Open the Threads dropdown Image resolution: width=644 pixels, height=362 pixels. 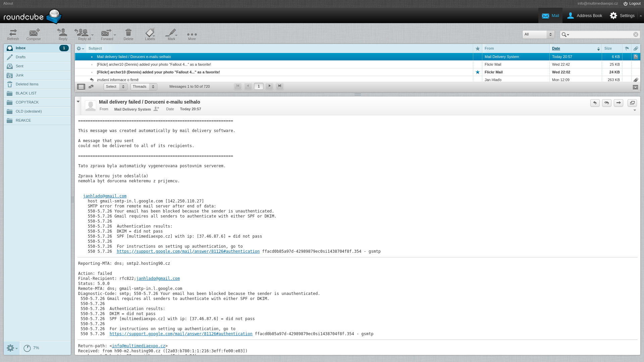(x=144, y=87)
